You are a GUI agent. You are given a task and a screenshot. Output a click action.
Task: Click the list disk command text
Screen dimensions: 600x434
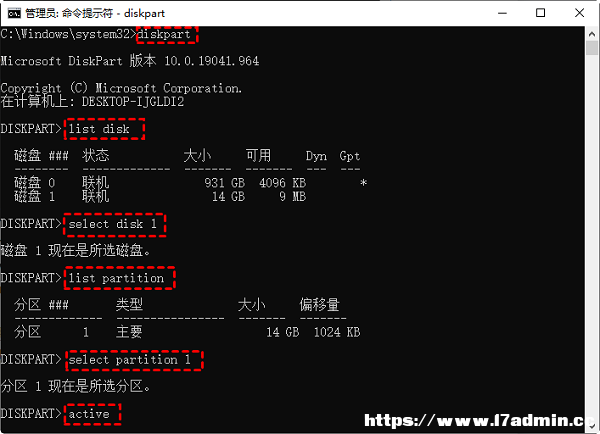pyautogui.click(x=99, y=129)
